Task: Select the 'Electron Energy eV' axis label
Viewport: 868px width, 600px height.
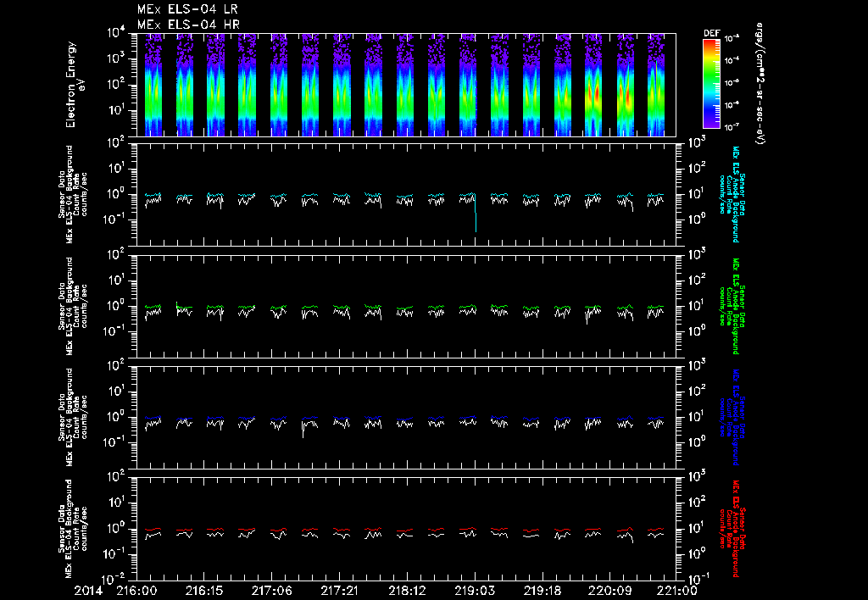Action: [75, 84]
